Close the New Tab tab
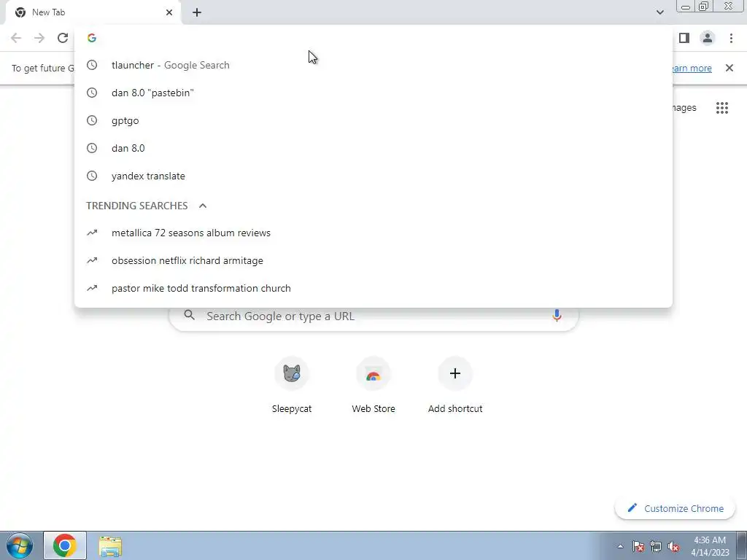Viewport: 747px width, 560px height. point(169,12)
